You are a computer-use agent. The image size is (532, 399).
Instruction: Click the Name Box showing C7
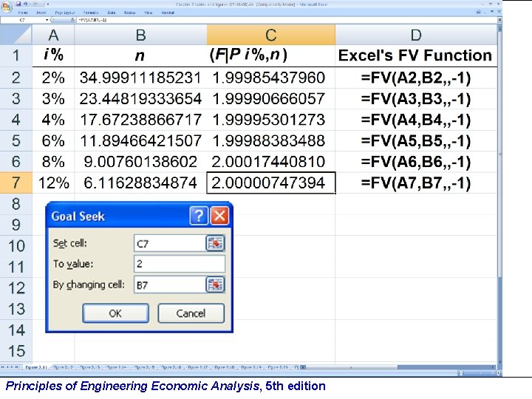[22, 20]
